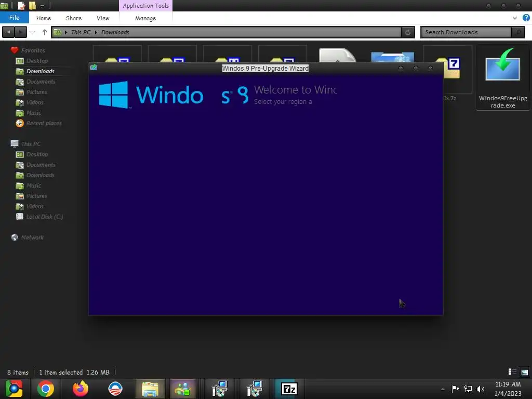Expand the ribbon with the chevron arrow

[515, 18]
